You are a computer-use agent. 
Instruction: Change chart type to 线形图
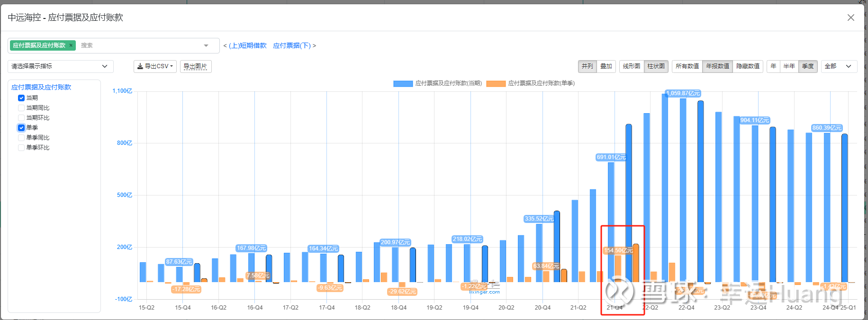point(631,66)
